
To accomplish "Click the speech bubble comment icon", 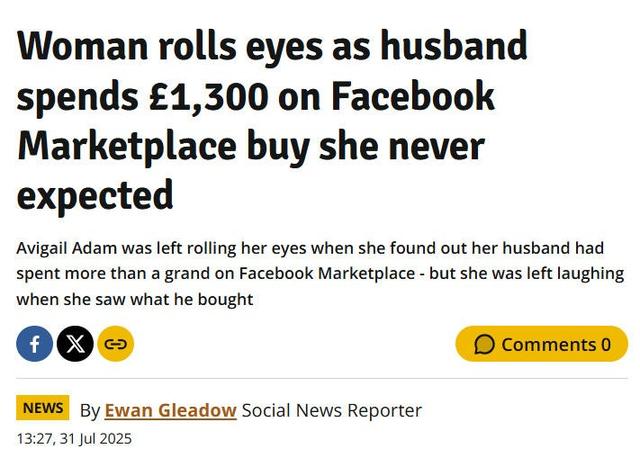I will click(484, 345).
